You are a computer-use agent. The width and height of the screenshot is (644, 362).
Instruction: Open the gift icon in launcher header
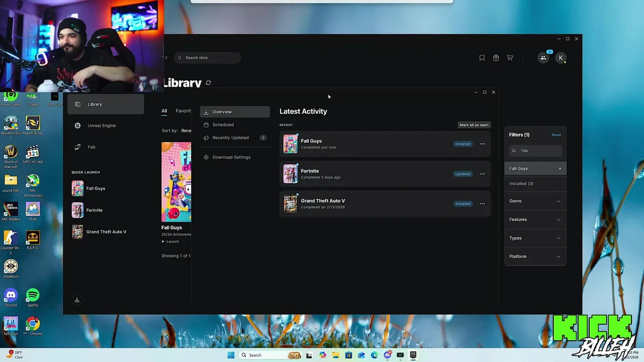pyautogui.click(x=496, y=58)
